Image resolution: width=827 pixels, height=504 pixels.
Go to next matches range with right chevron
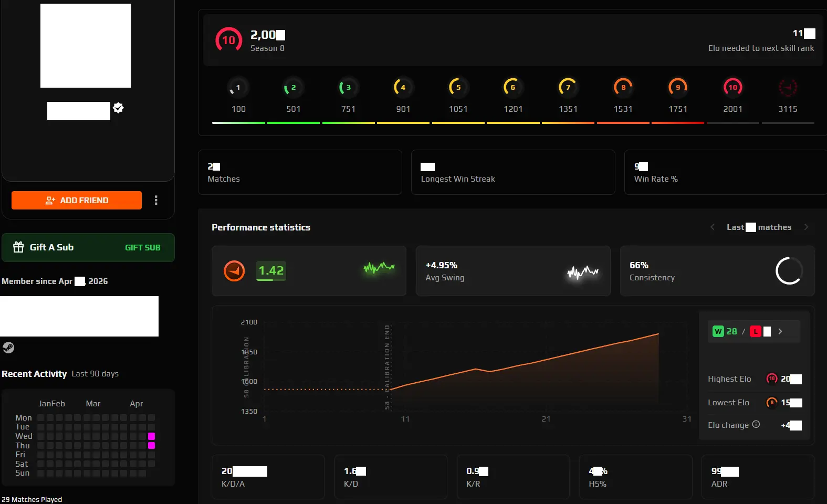[806, 227]
